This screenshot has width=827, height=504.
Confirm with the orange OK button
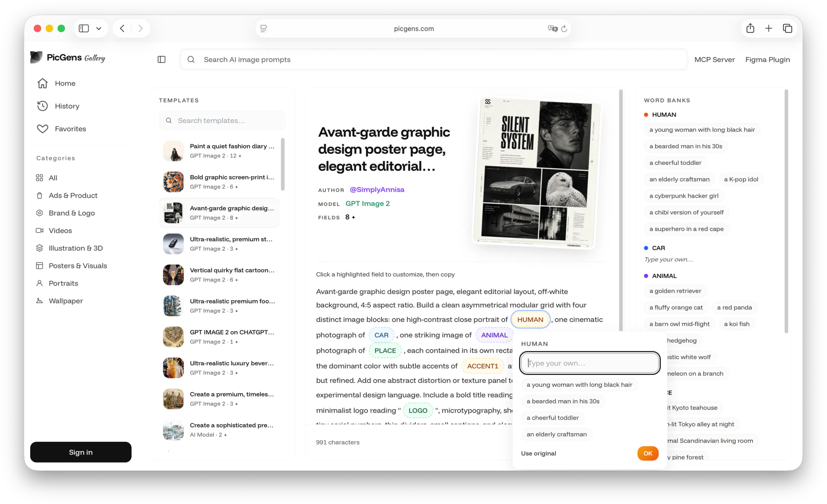[x=648, y=453]
